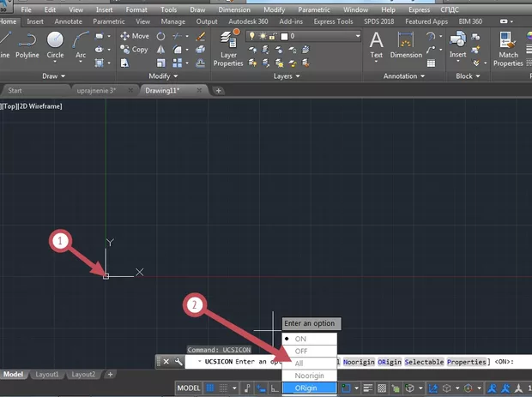This screenshot has width=532, height=397.
Task: Choose ORigin from the option menu
Action: point(305,388)
